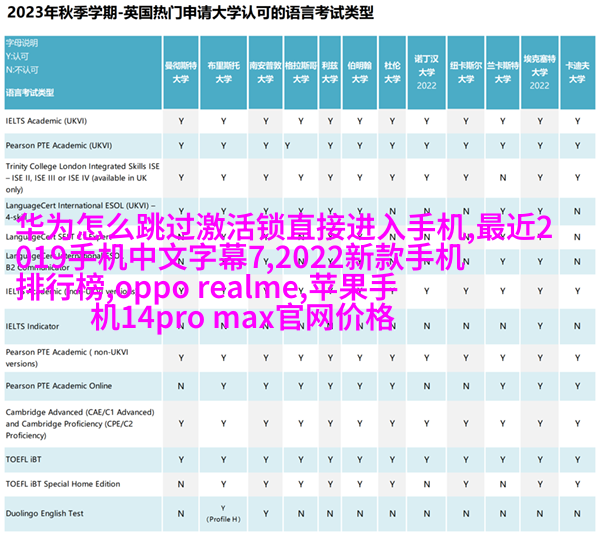
Task: Click Trinity row N under 兰卡斯特大学
Action: [502, 178]
